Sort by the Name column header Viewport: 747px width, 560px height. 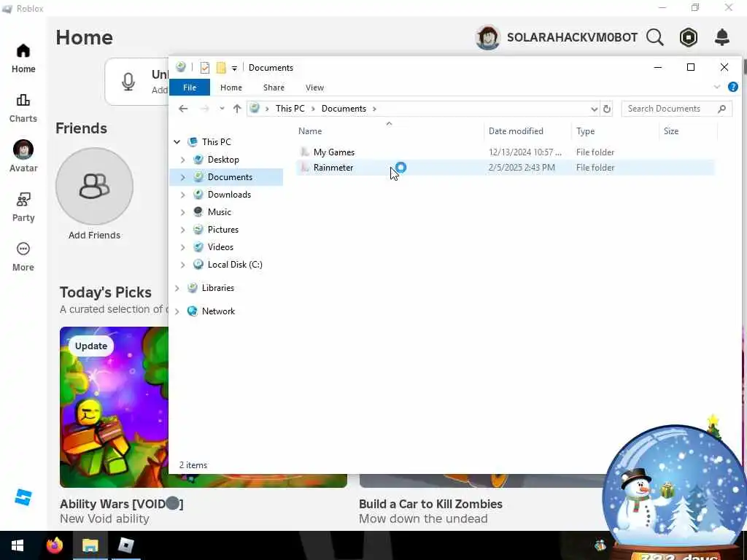pyautogui.click(x=310, y=131)
